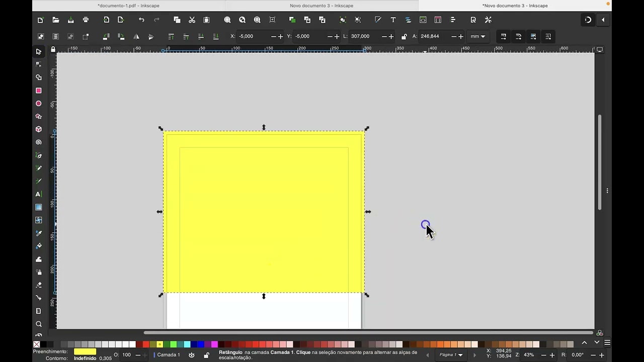
Task: Select the Selector arrow tool
Action: (x=39, y=52)
